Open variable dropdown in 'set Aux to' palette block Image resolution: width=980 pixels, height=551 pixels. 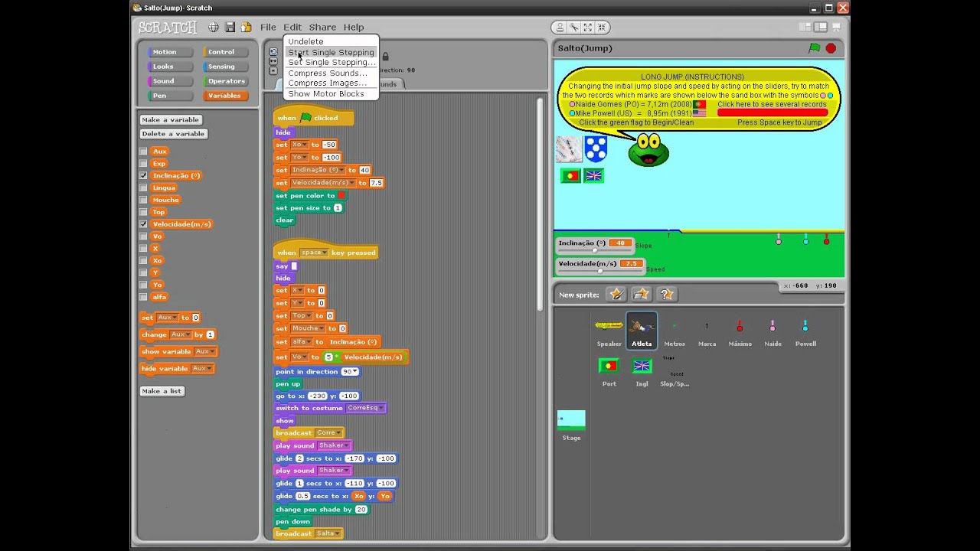167,318
